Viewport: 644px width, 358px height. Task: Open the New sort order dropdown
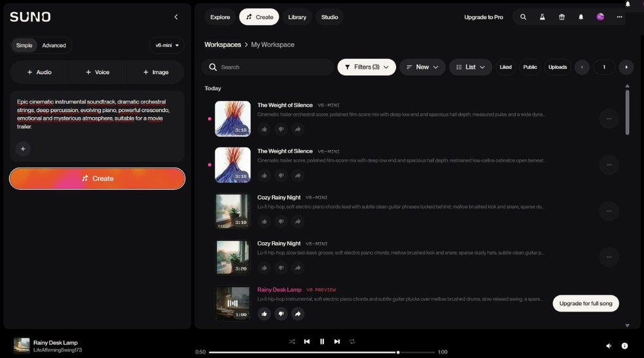coord(422,67)
